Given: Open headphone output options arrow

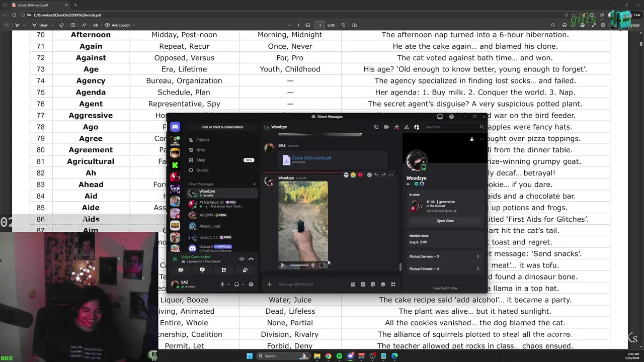Looking at the screenshot, I should (x=243, y=285).
